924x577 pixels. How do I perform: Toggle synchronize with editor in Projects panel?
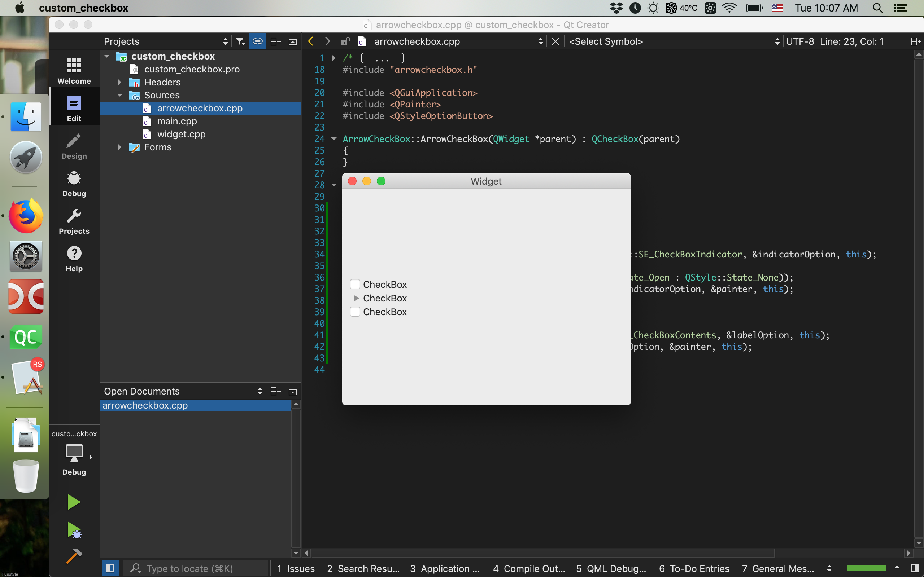[x=258, y=41]
